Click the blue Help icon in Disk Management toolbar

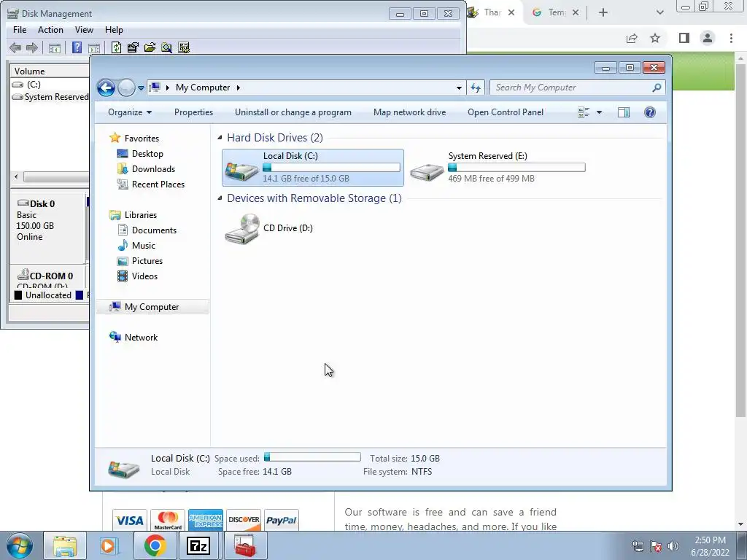point(77,47)
